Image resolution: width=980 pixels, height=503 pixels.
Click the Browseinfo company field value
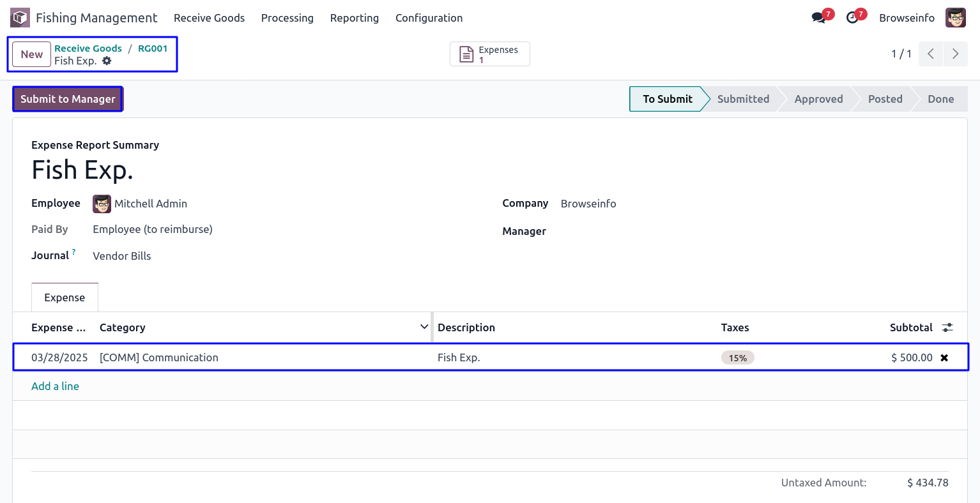coord(588,204)
